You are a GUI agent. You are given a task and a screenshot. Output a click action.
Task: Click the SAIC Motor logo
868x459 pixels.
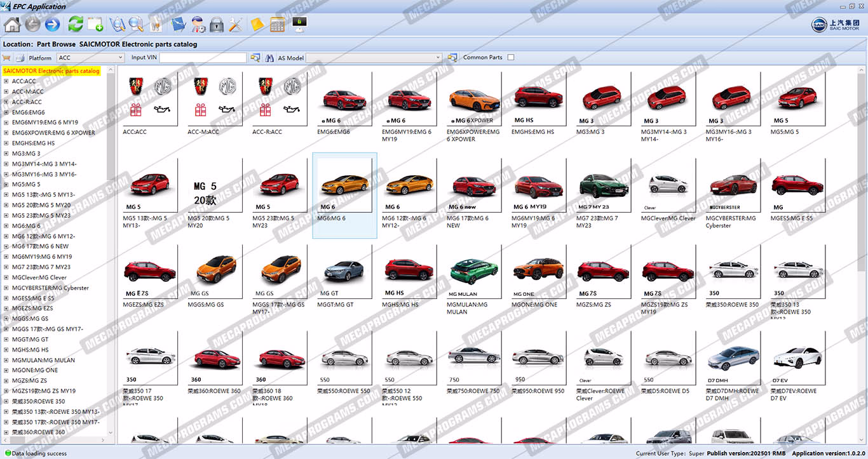(x=836, y=25)
